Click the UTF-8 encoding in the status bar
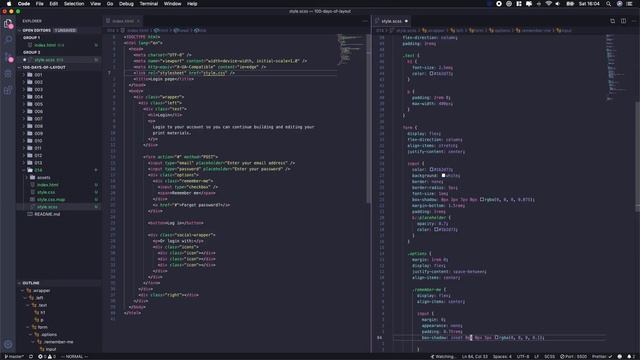Screen dimensions: 640x360 [x=523, y=357]
